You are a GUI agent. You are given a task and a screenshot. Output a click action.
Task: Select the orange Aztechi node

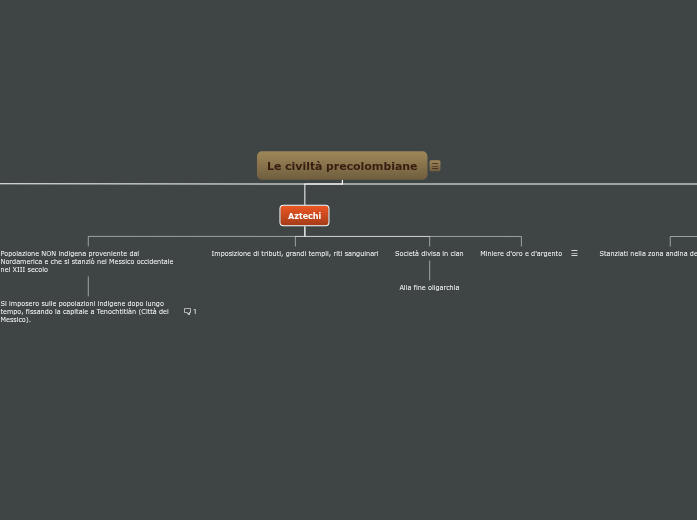pyautogui.click(x=304, y=216)
